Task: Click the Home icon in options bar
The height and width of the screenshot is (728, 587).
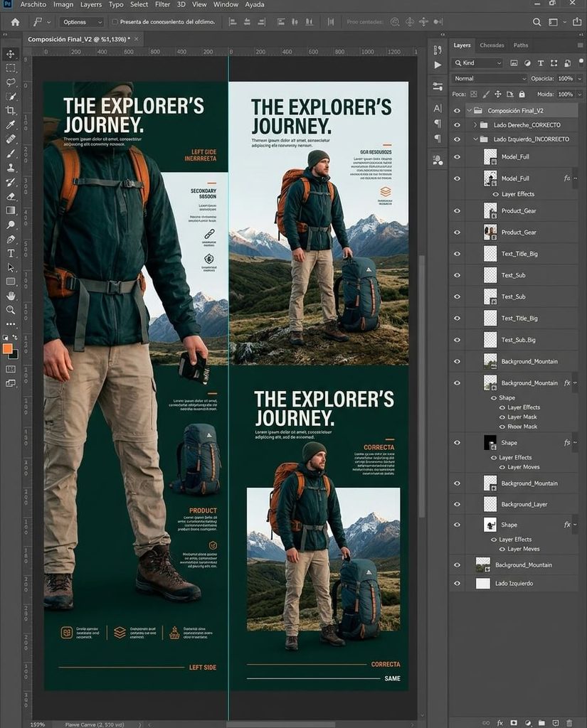Action: [16, 22]
